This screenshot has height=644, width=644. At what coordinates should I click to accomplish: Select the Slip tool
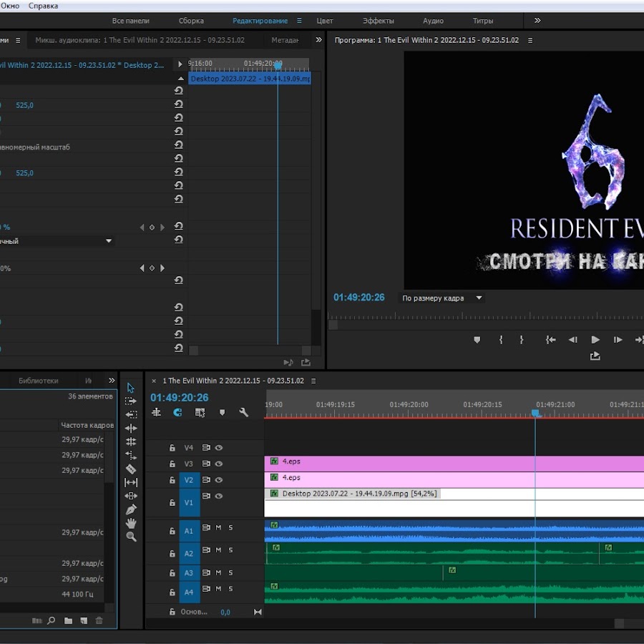(x=131, y=482)
